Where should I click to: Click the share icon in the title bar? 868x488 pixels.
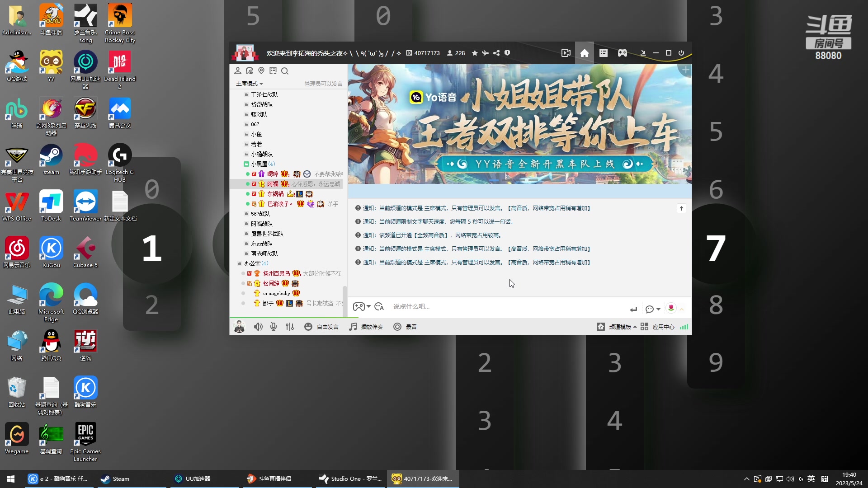496,53
